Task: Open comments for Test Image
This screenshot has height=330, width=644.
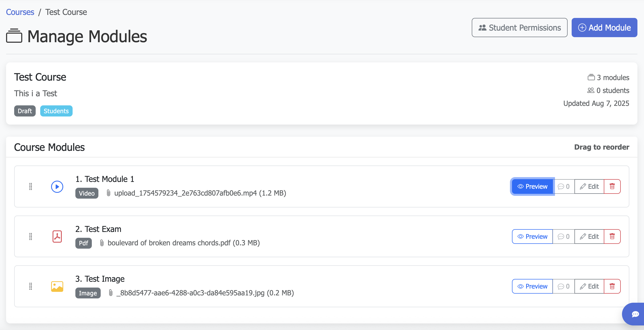Action: point(564,286)
